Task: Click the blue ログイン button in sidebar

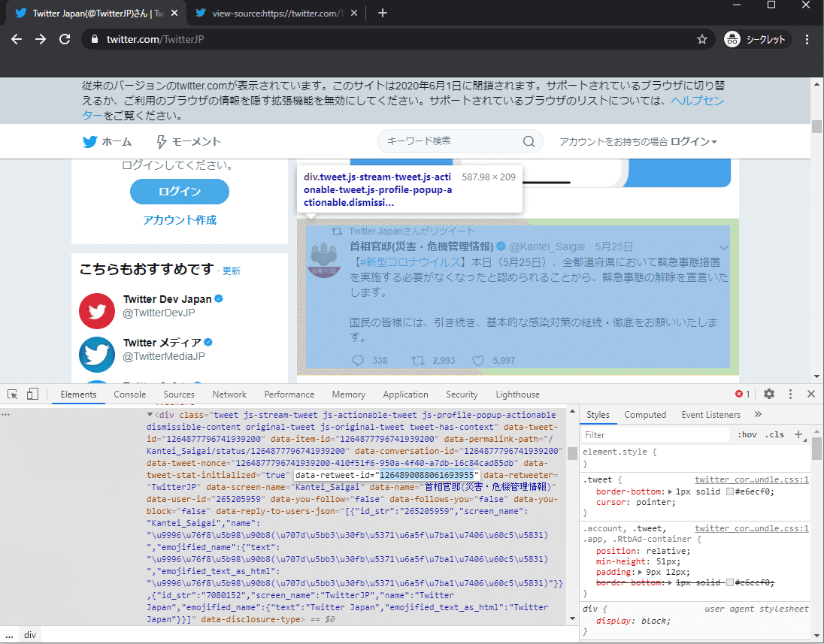Action: [179, 192]
